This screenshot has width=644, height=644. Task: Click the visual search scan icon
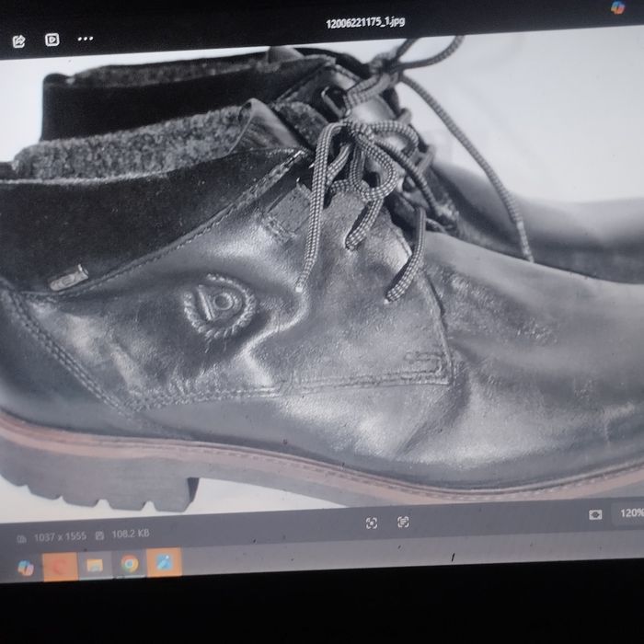(x=372, y=523)
